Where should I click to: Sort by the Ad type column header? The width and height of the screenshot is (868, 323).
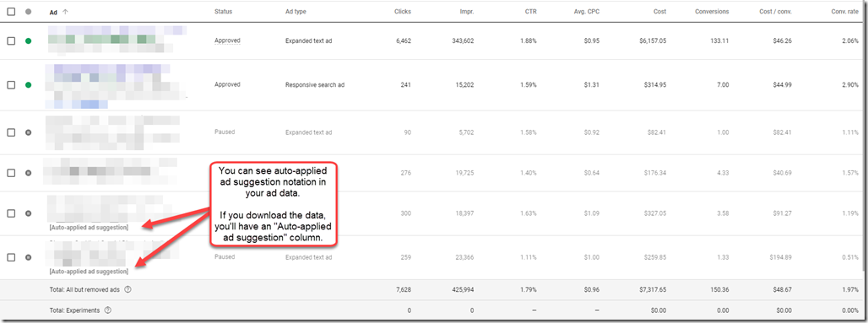pyautogui.click(x=296, y=12)
